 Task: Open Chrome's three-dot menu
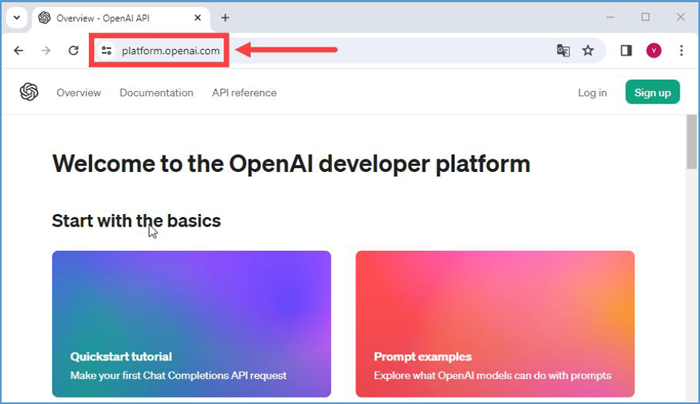coord(681,50)
